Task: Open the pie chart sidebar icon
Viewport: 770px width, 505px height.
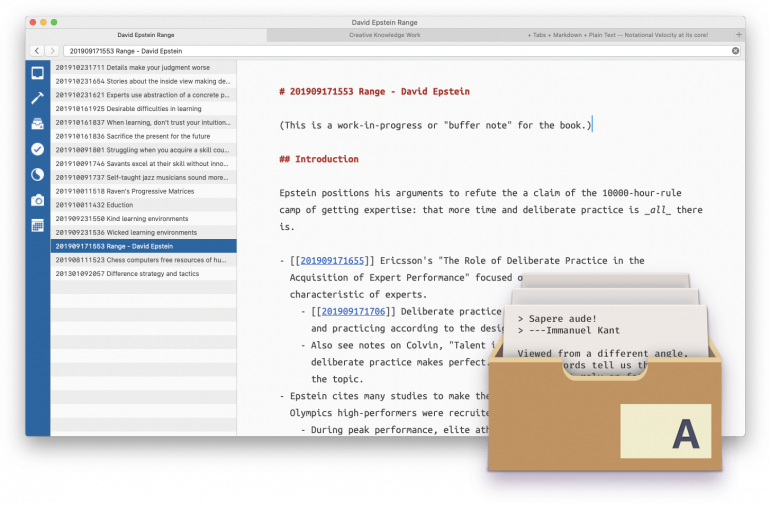Action: point(37,174)
